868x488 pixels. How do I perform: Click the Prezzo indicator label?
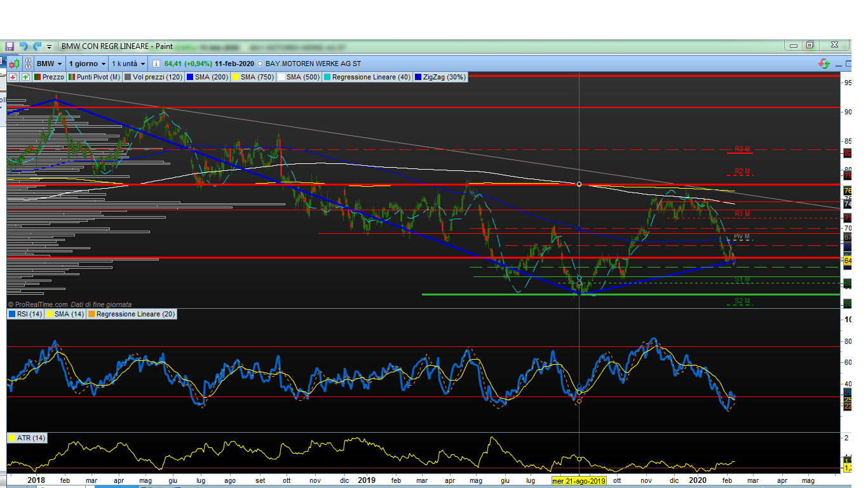tap(53, 77)
